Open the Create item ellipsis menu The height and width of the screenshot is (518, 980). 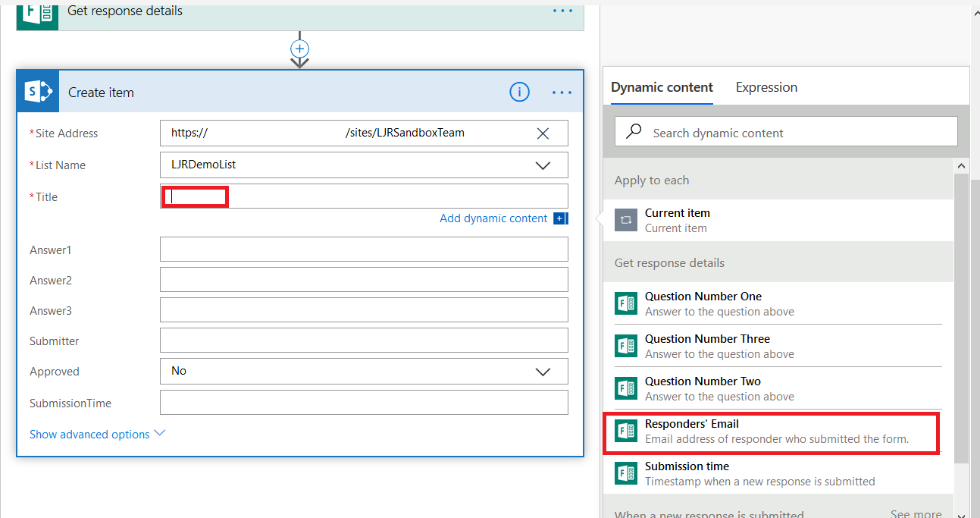(x=562, y=93)
